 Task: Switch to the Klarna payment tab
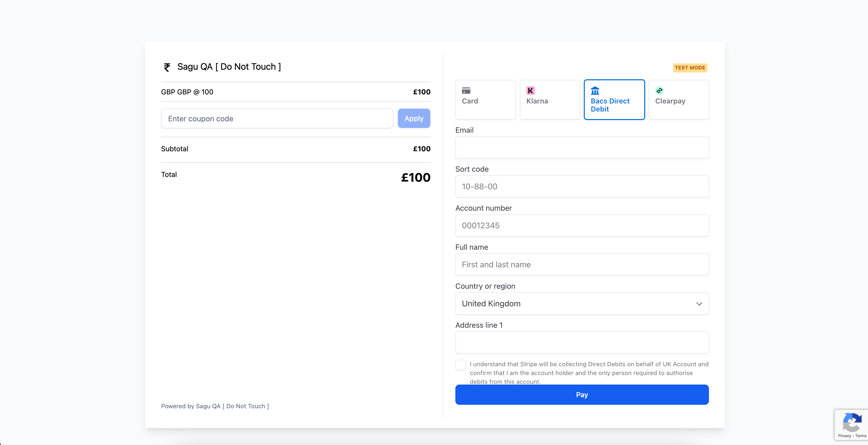pos(550,100)
